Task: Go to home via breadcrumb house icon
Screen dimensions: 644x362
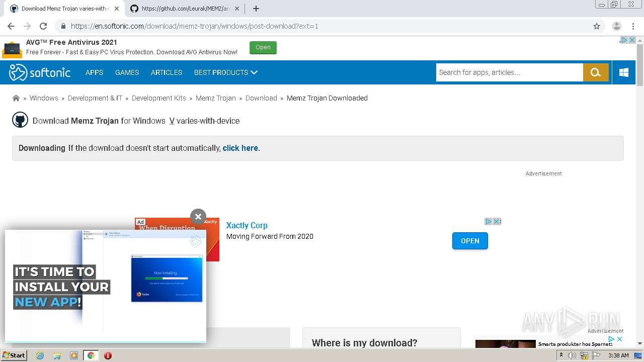Action: 16,98
